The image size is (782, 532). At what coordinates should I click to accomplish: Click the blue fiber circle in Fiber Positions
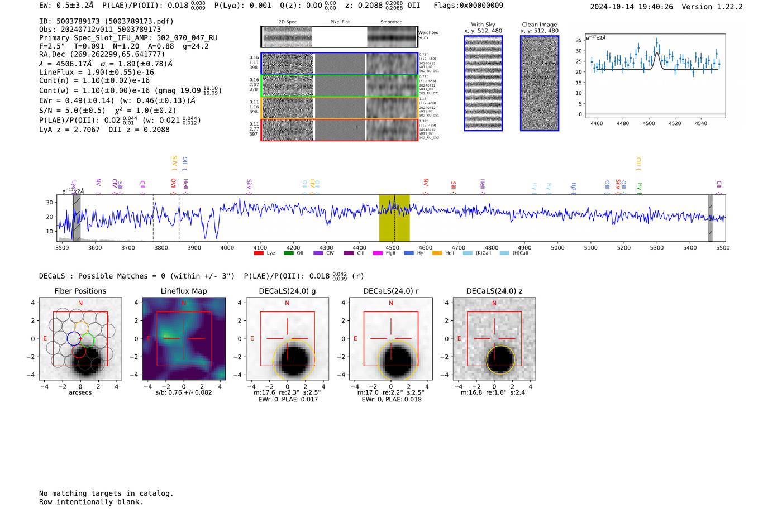pos(74,338)
